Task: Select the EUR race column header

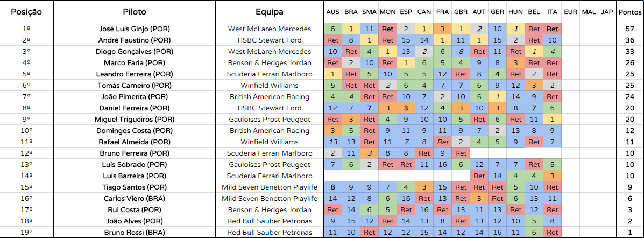Action: point(570,12)
